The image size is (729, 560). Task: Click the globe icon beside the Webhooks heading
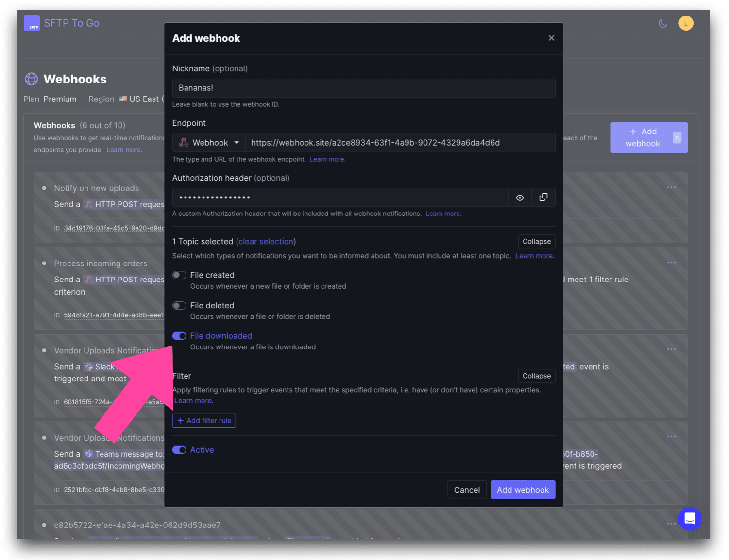pyautogui.click(x=31, y=79)
